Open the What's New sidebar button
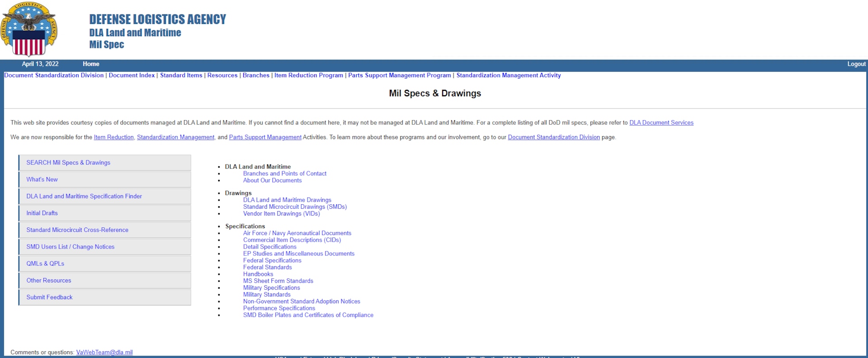 point(105,179)
